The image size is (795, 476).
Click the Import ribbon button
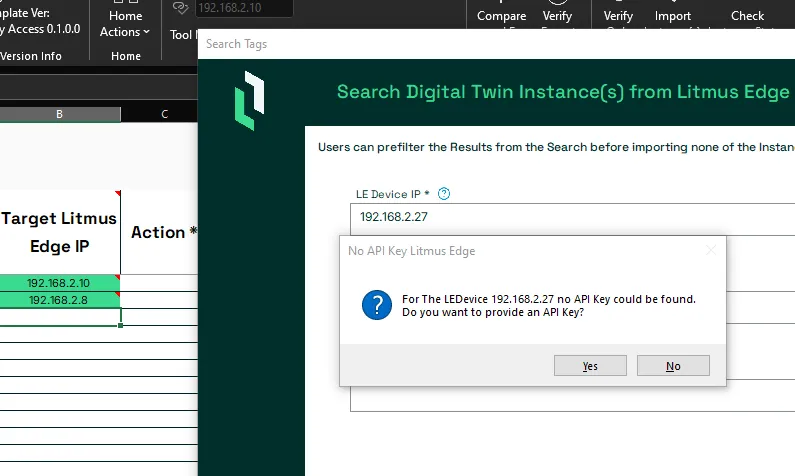[673, 16]
